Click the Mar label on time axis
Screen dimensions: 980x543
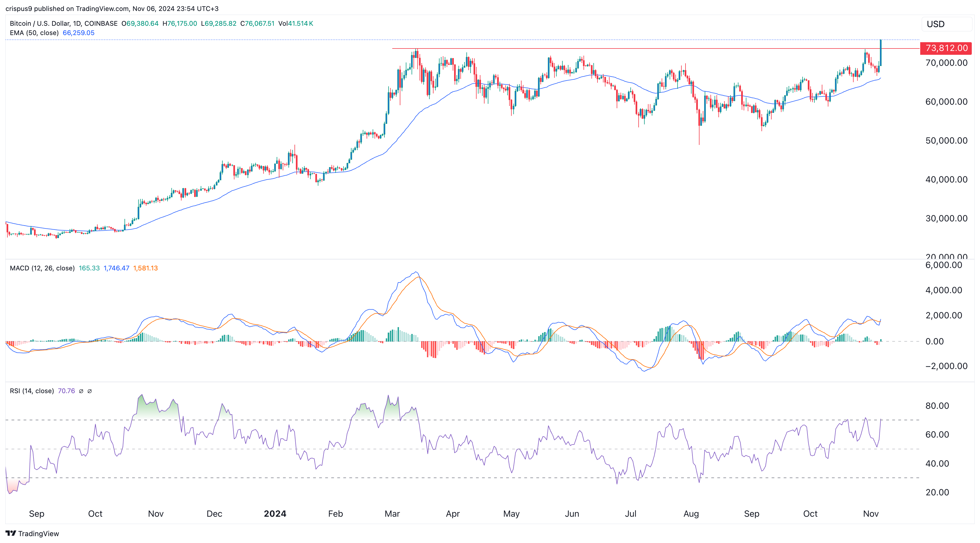pos(392,514)
